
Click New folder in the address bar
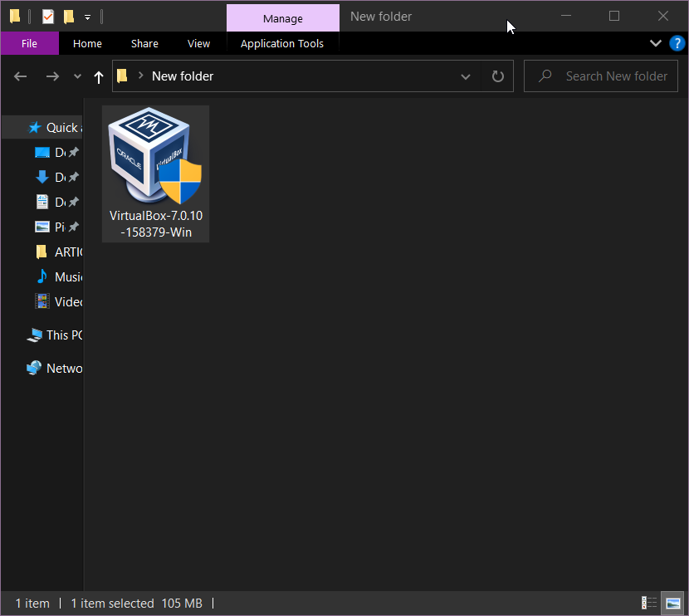[x=183, y=76]
